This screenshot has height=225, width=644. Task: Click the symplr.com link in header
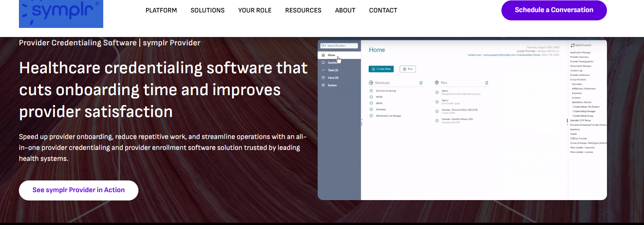click(x=475, y=55)
